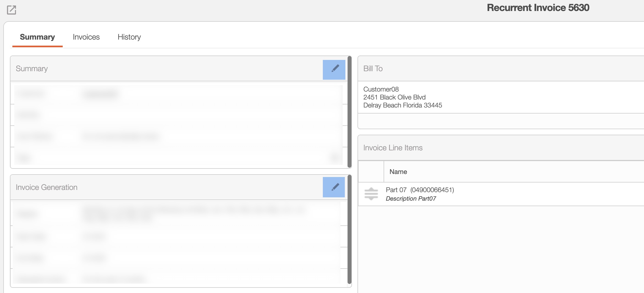The height and width of the screenshot is (293, 644).
Task: Click the Invoice Line Items header
Action: coord(393,148)
